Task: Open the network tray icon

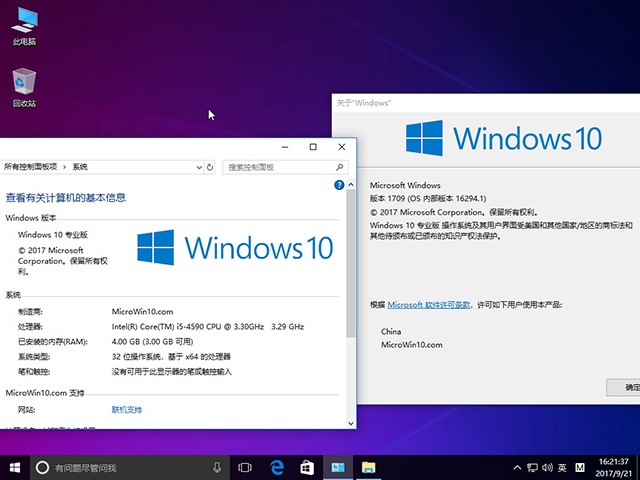Action: 532,467
